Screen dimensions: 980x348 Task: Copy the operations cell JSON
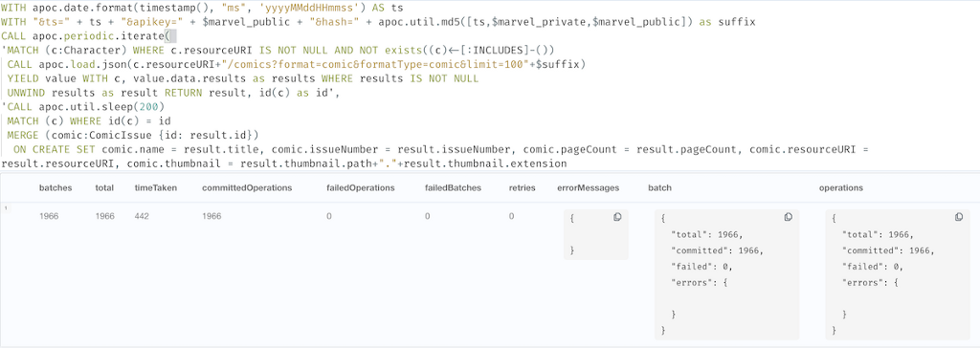click(x=959, y=217)
